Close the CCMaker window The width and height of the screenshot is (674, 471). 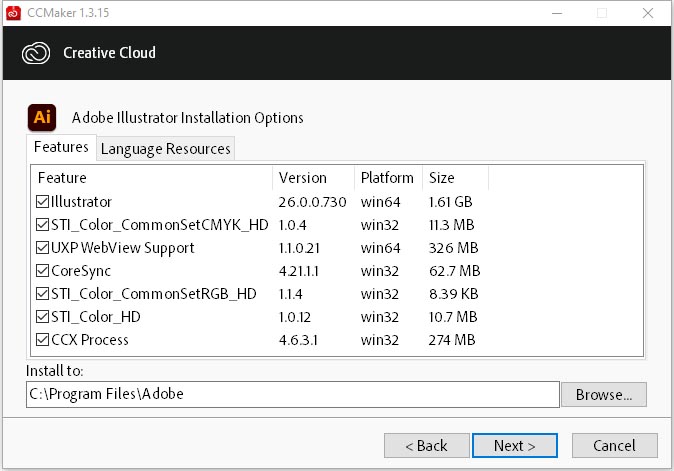[x=648, y=13]
